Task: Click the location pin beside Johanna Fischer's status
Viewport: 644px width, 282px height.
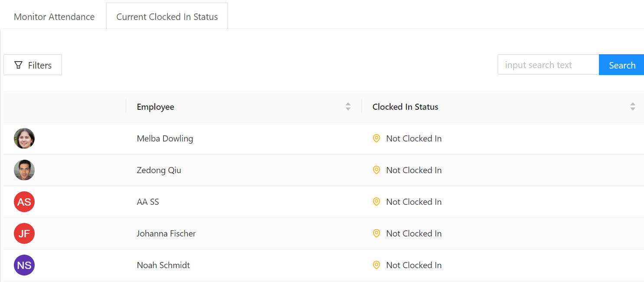Action: pos(376,233)
